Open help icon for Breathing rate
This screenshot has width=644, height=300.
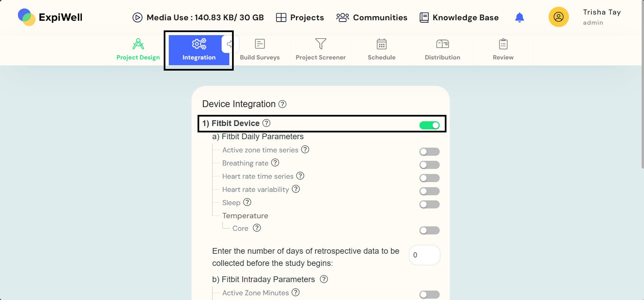(275, 162)
